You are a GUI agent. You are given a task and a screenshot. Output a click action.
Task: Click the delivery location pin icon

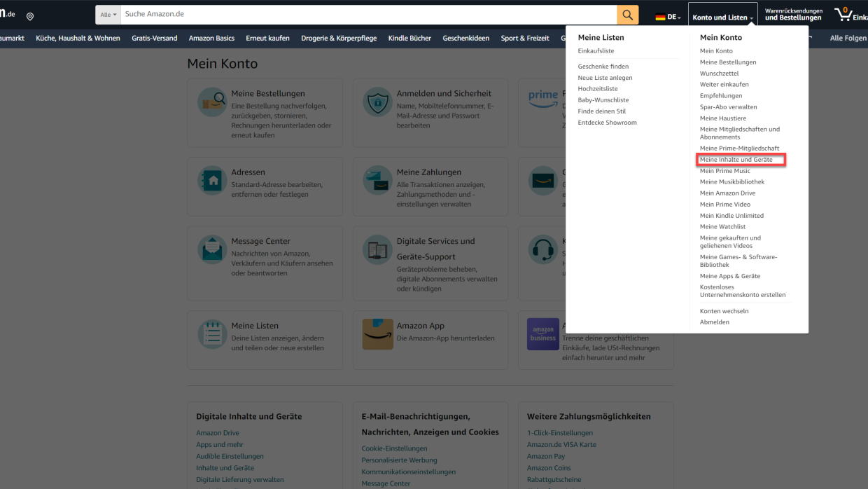pyautogui.click(x=30, y=16)
